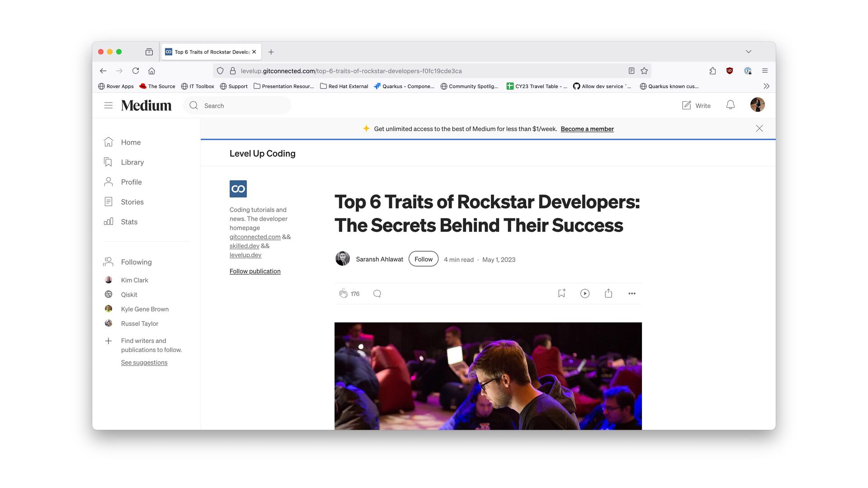
Task: Go to Library in sidebar
Action: [x=132, y=162]
